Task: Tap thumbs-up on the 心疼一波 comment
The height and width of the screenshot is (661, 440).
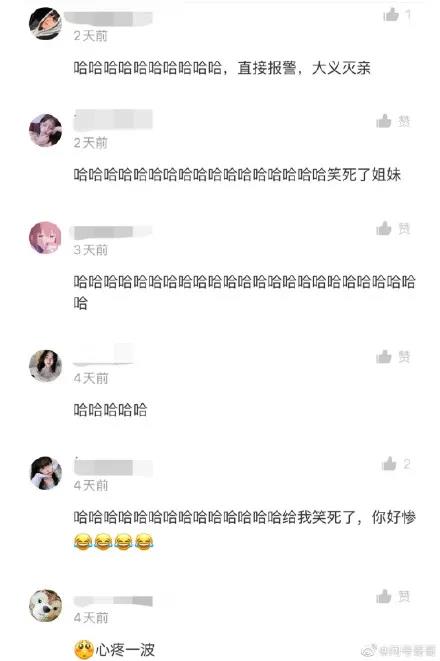Action: point(384,596)
